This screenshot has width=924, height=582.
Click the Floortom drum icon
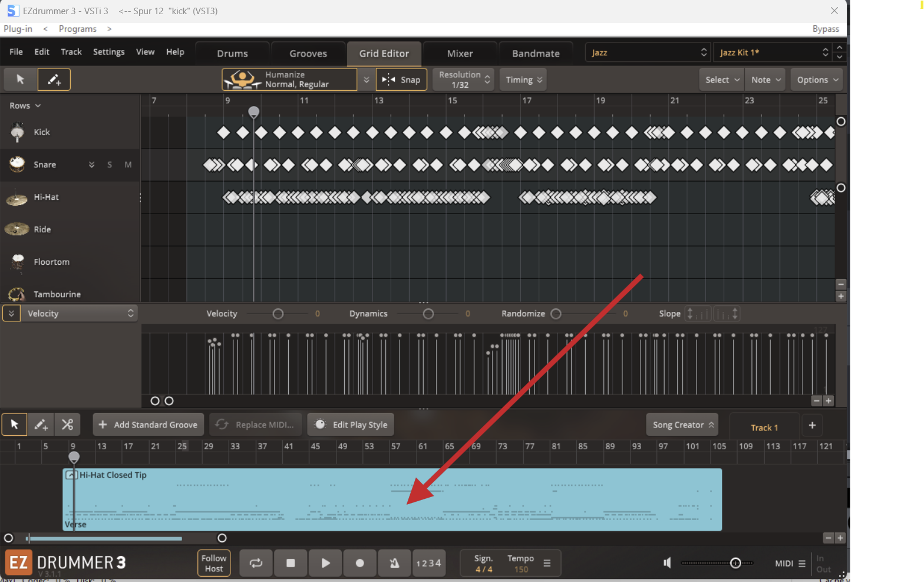click(18, 262)
